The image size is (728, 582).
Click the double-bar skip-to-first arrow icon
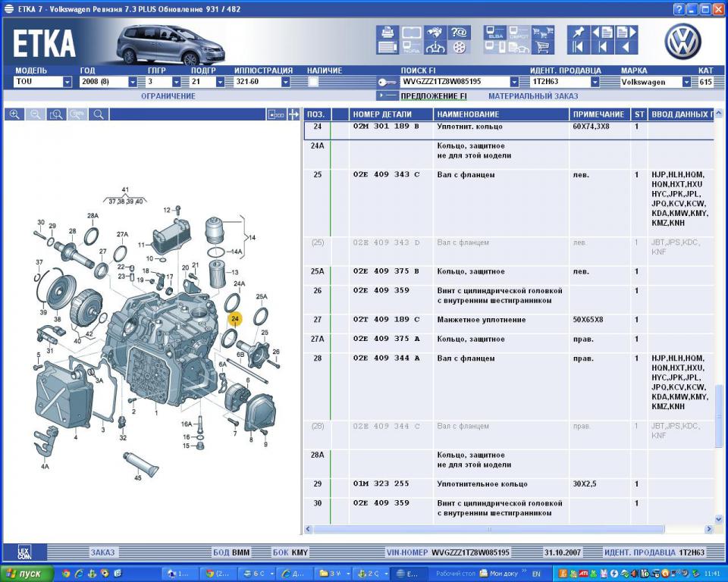[579, 47]
